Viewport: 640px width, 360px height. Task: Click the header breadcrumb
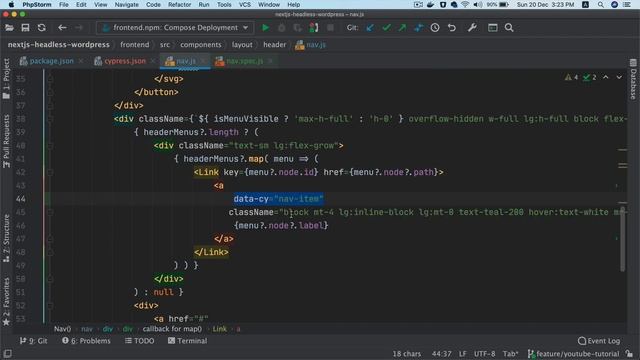(x=275, y=45)
